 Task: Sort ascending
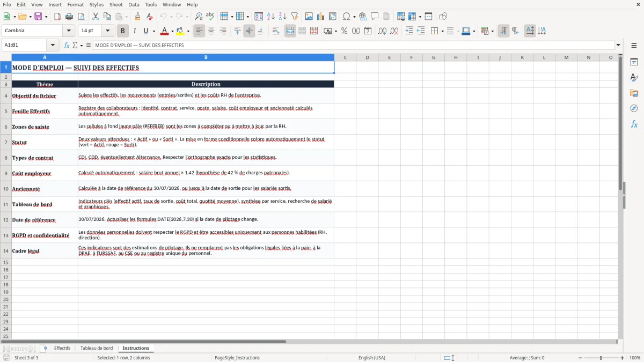point(271,17)
